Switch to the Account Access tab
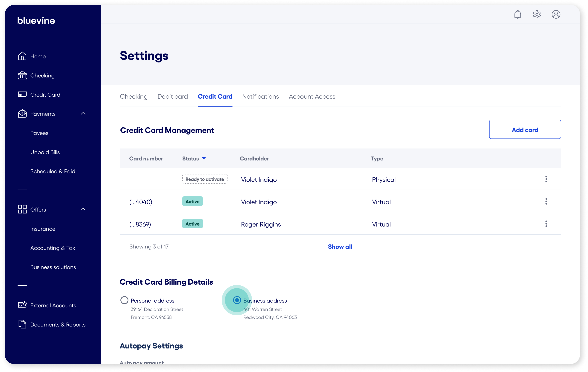 point(312,96)
